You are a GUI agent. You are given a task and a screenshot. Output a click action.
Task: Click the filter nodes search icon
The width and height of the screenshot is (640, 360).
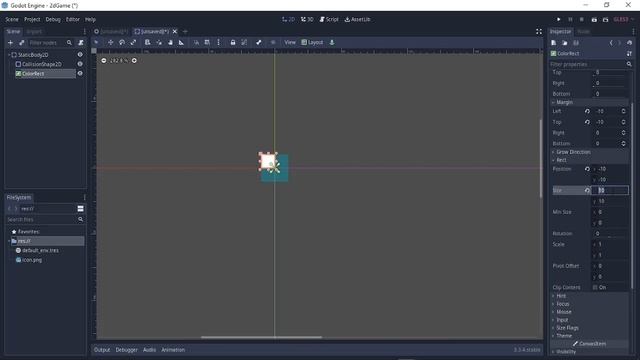(69, 42)
